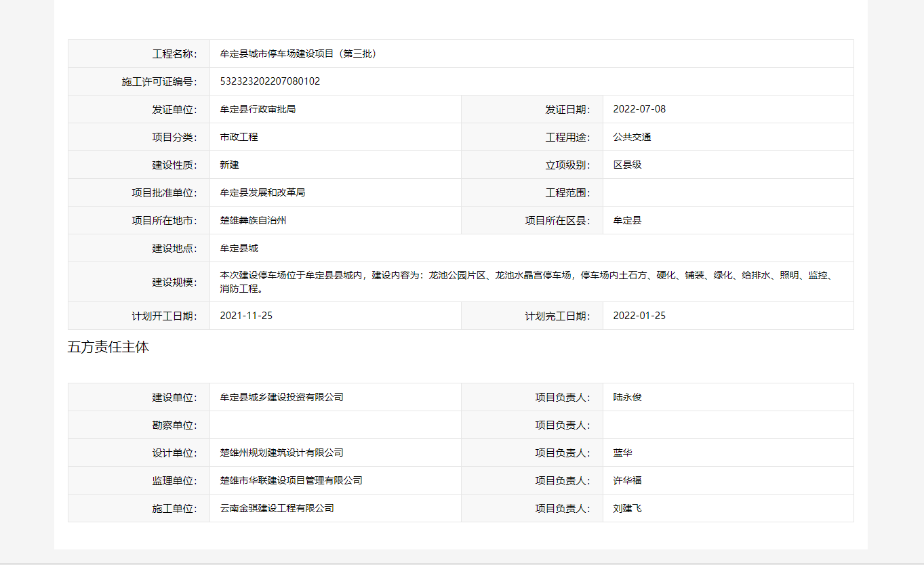This screenshot has width=924, height=565.
Task: Click the 施工许可证编号 label
Action: 159,81
